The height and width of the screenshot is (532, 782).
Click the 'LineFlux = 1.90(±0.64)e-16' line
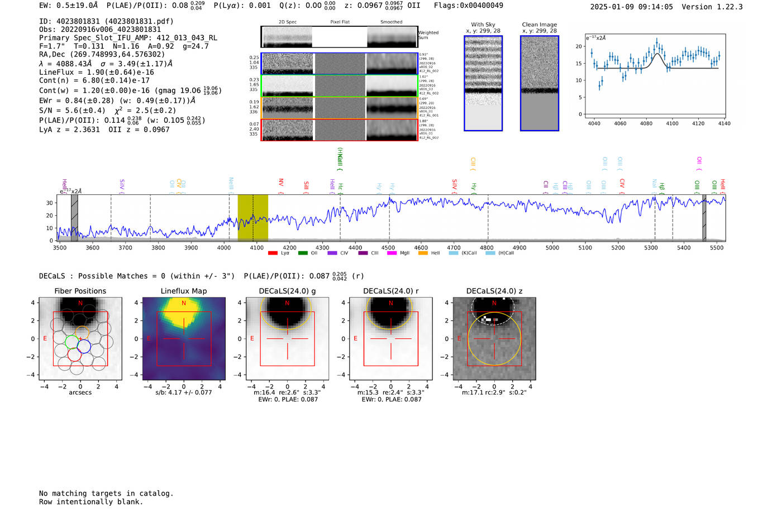pos(96,72)
